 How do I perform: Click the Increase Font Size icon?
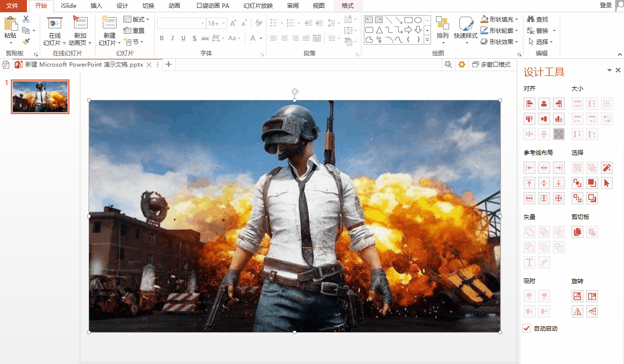233,23
